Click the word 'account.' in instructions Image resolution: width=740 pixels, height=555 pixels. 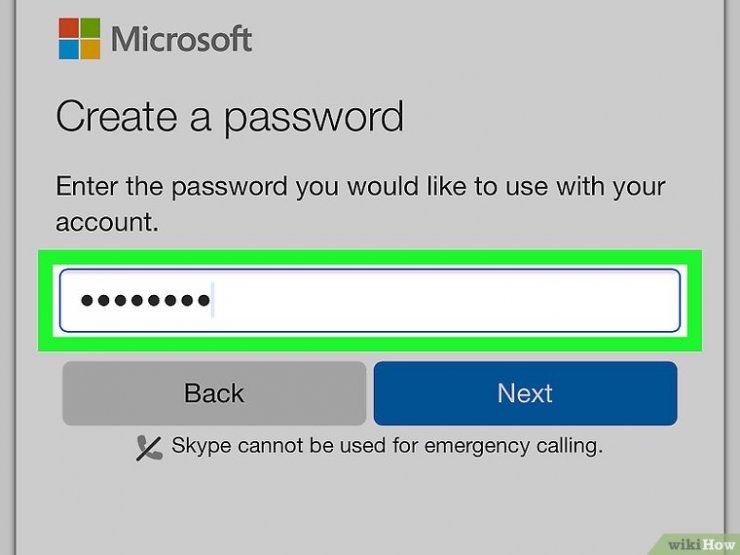[107, 222]
